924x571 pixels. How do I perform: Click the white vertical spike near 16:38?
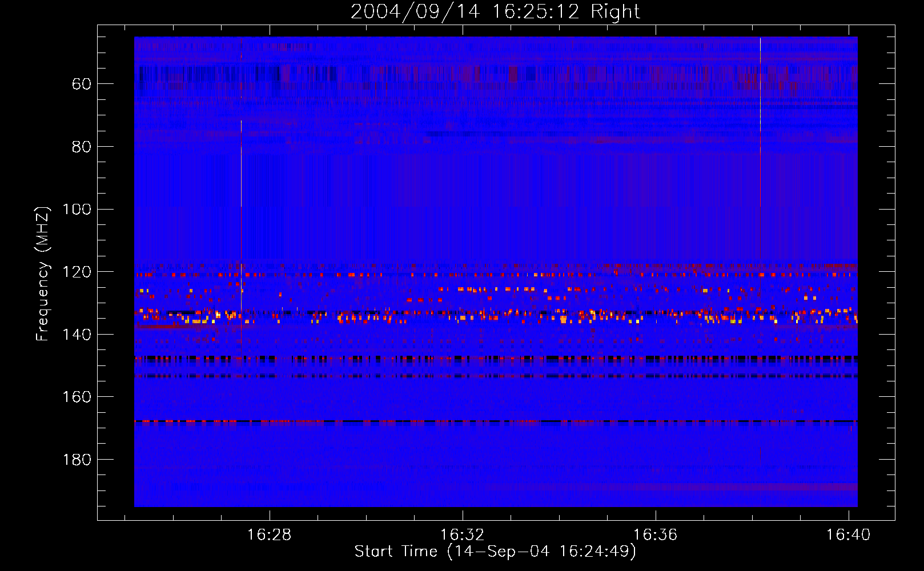[x=760, y=122]
